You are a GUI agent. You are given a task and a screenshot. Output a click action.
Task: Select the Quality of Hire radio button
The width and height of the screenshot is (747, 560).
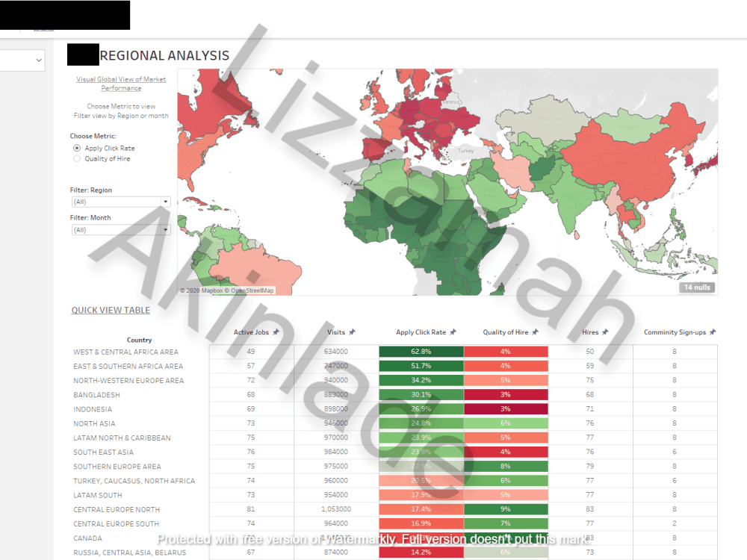coord(77,158)
